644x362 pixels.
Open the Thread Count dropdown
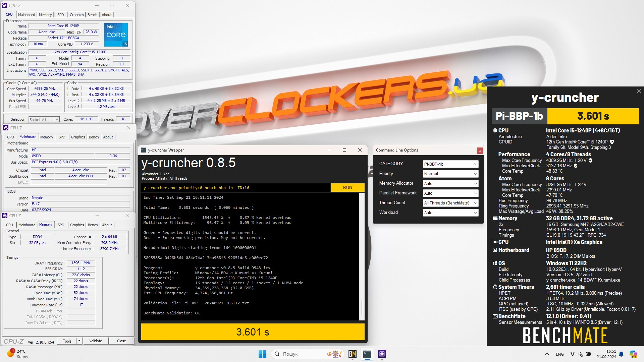click(x=450, y=203)
